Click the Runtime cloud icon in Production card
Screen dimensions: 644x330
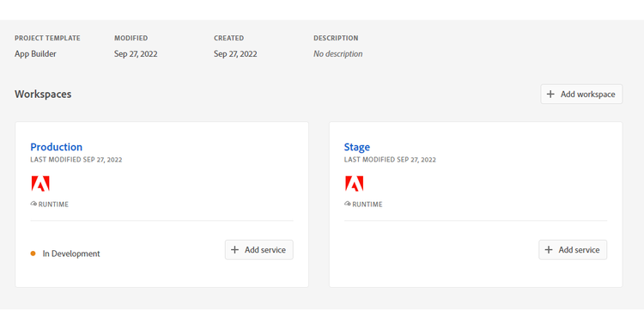point(33,204)
